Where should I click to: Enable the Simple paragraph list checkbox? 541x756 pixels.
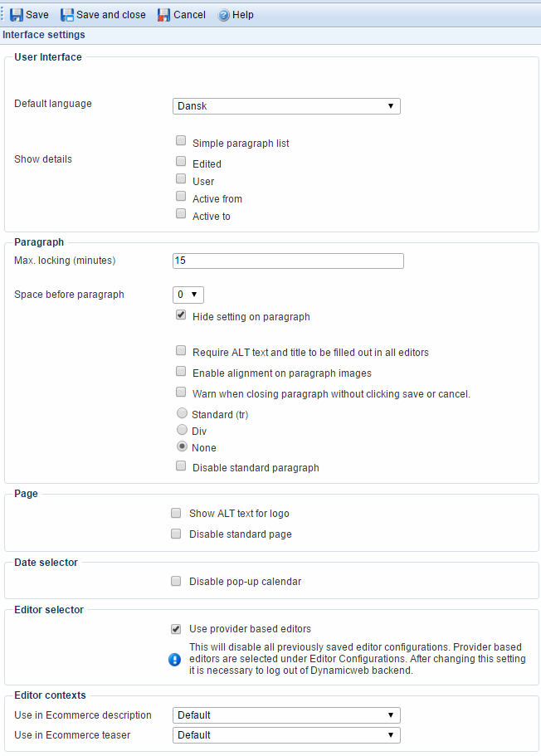click(x=181, y=142)
